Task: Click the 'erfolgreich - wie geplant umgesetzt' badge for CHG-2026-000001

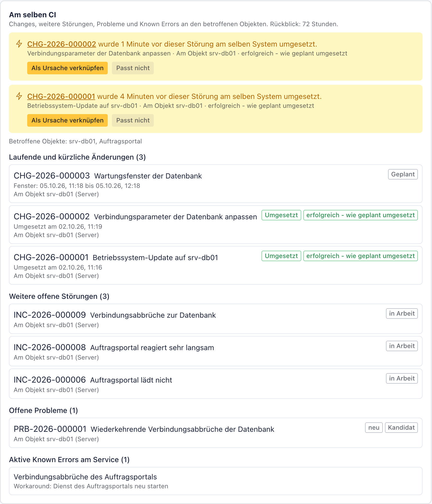Action: [360, 256]
